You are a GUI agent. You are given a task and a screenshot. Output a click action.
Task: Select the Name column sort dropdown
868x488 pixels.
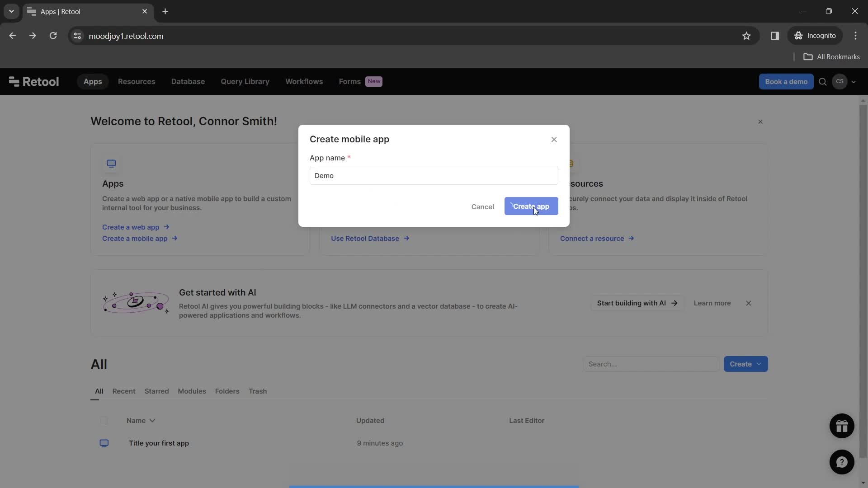152,421
